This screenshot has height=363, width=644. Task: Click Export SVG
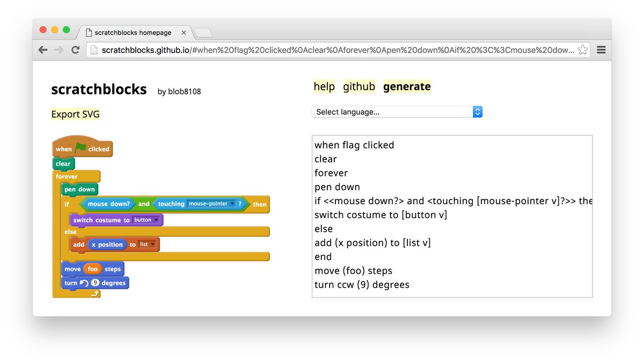[x=75, y=114]
